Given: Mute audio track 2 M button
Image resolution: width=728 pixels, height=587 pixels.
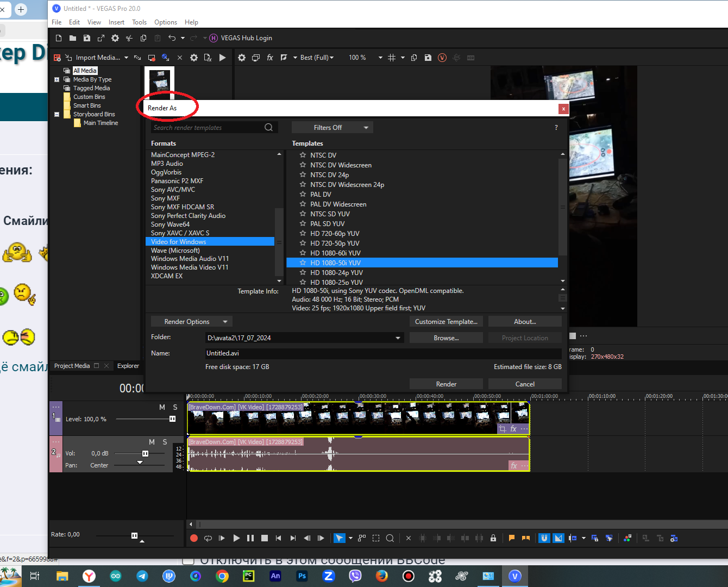Looking at the screenshot, I should pos(152,442).
